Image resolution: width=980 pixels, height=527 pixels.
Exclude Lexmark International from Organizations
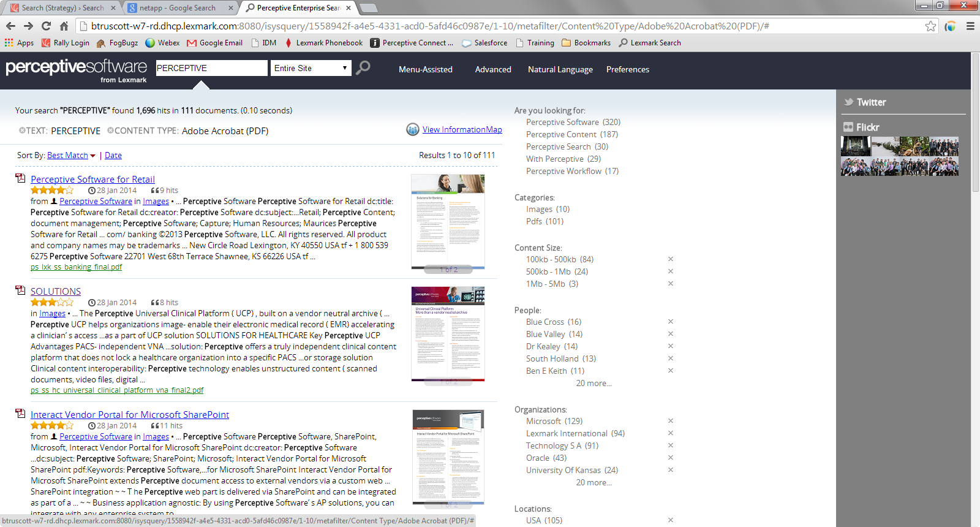coord(671,433)
